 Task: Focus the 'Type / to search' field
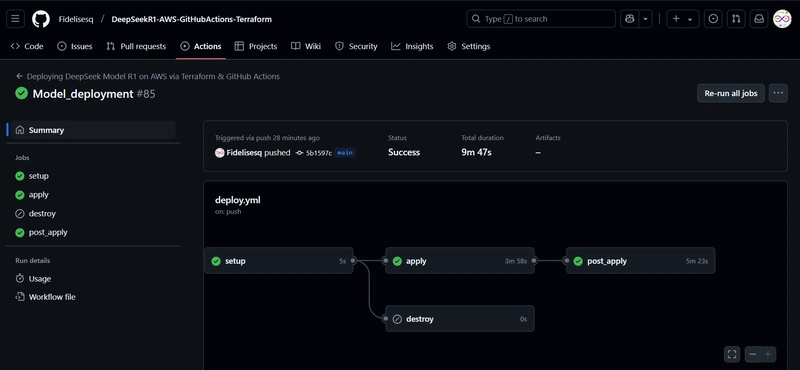541,19
